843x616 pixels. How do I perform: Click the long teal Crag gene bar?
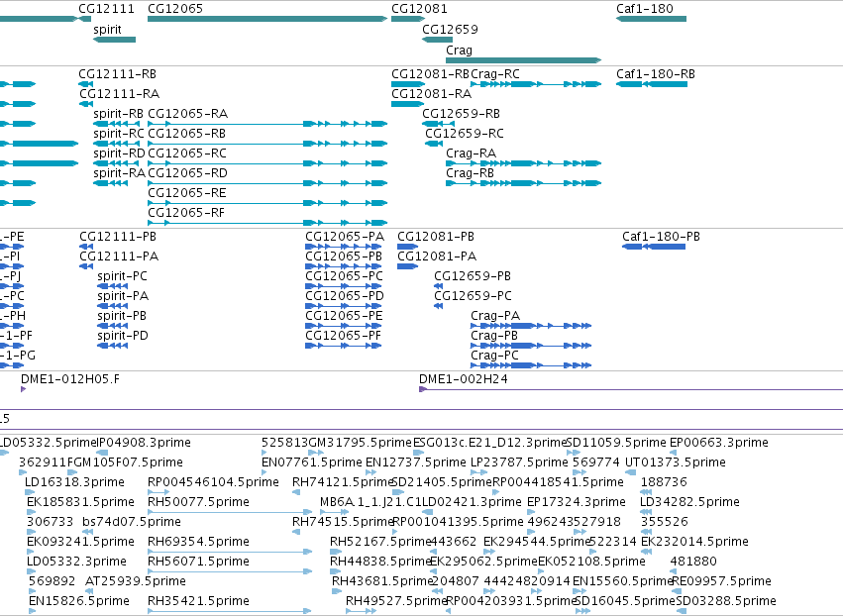click(x=524, y=60)
